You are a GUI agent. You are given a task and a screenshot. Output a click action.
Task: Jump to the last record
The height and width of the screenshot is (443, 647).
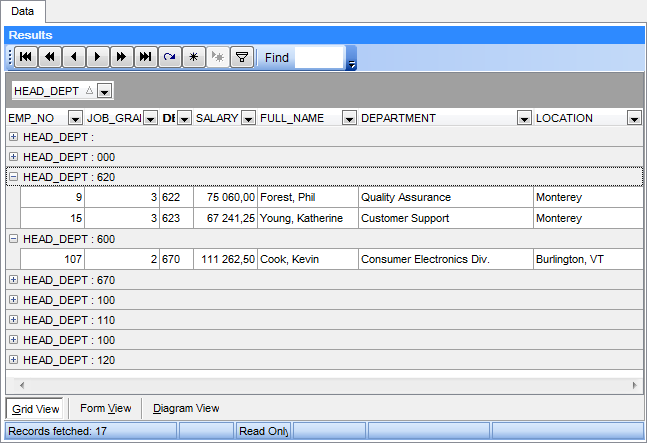pyautogui.click(x=145, y=58)
